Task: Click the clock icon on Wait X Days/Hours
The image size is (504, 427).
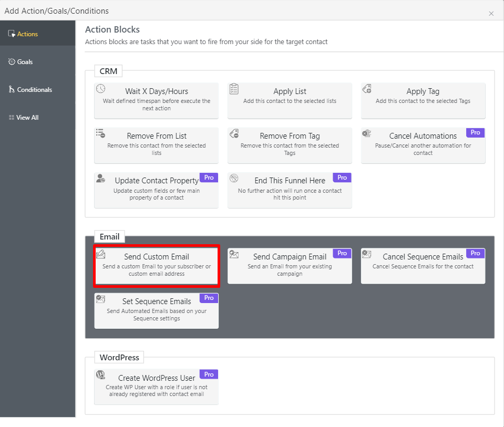Action: coord(101,89)
